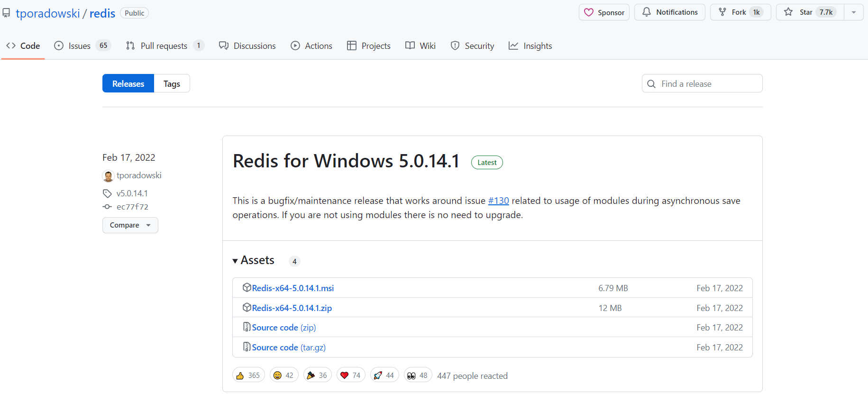
Task: Click the Issues count badge 65
Action: coord(103,46)
